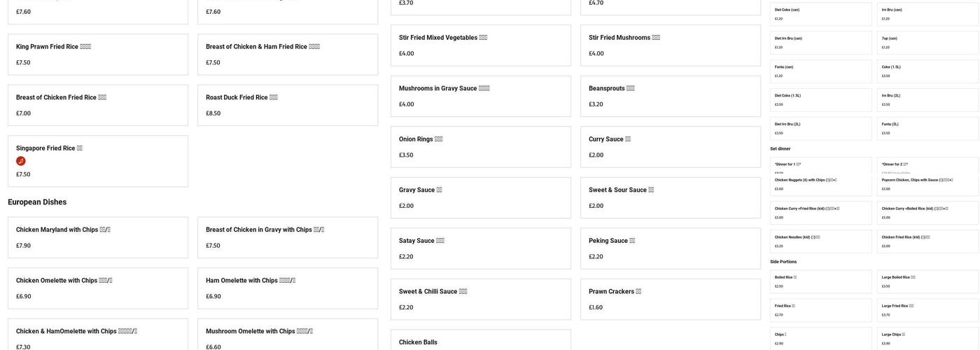Choose Sweet & Sour Sauce
980x350 pixels.
(x=670, y=197)
